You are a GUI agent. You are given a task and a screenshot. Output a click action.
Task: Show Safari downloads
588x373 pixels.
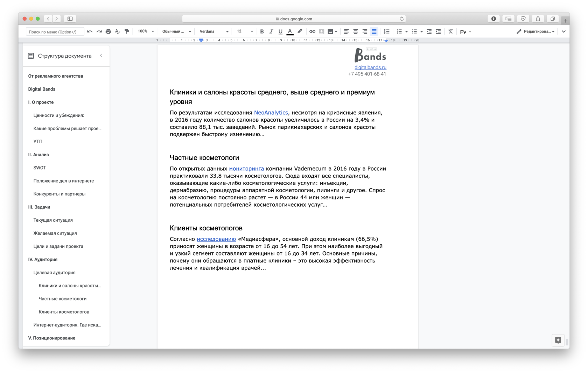(493, 19)
